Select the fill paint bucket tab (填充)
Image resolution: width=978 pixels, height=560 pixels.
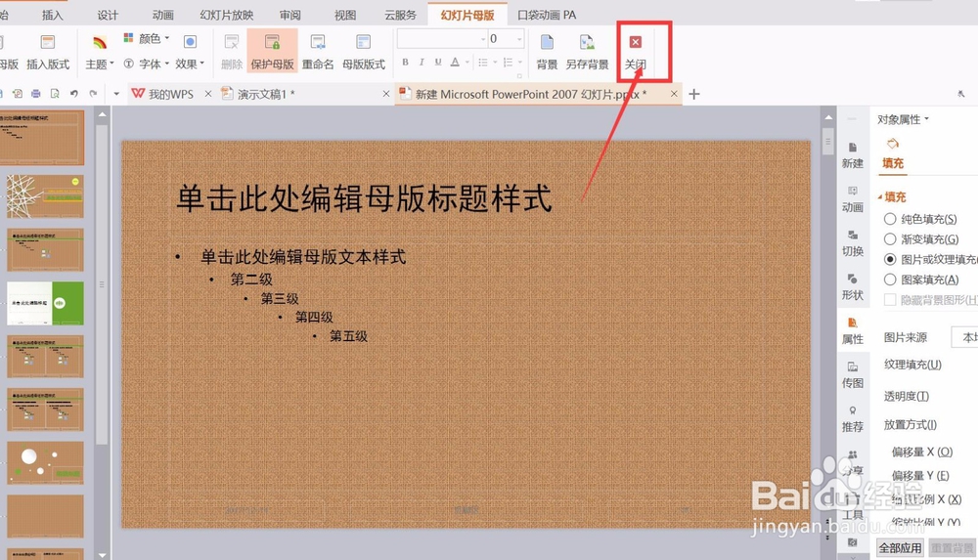pyautogui.click(x=893, y=153)
